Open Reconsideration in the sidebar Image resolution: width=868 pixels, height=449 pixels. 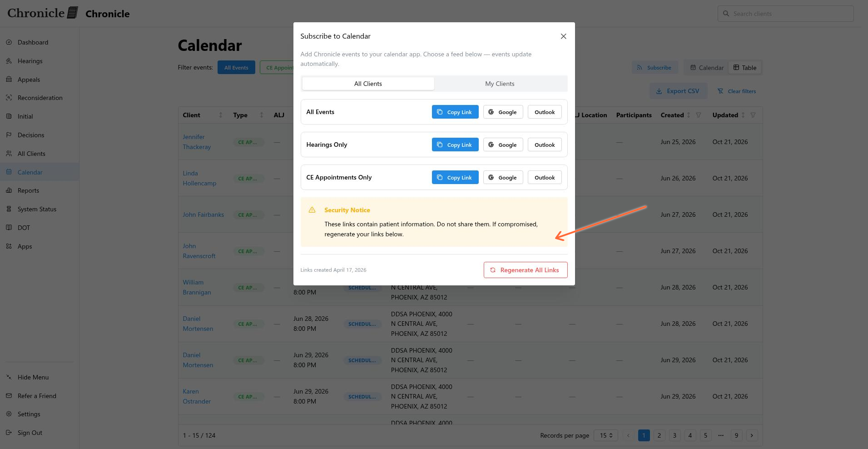coord(40,98)
